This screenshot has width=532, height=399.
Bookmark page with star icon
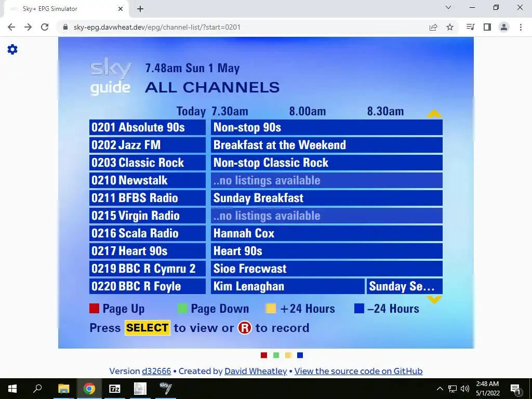(450, 27)
